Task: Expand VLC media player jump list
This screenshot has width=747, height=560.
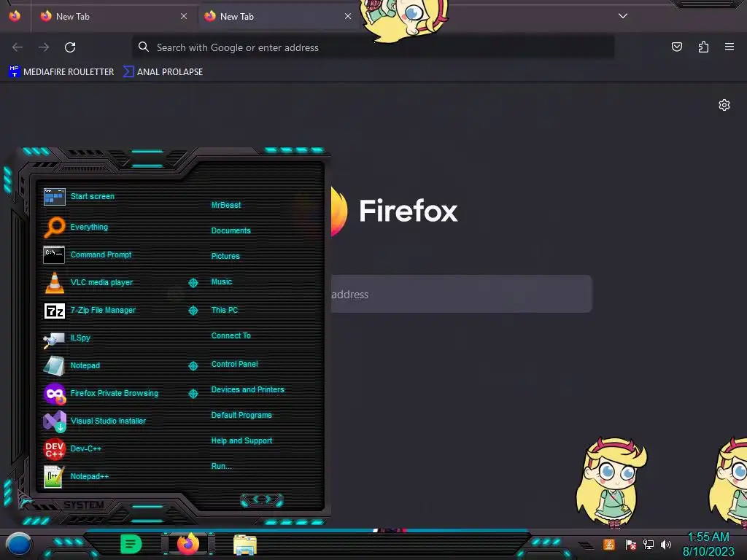Action: [193, 283]
